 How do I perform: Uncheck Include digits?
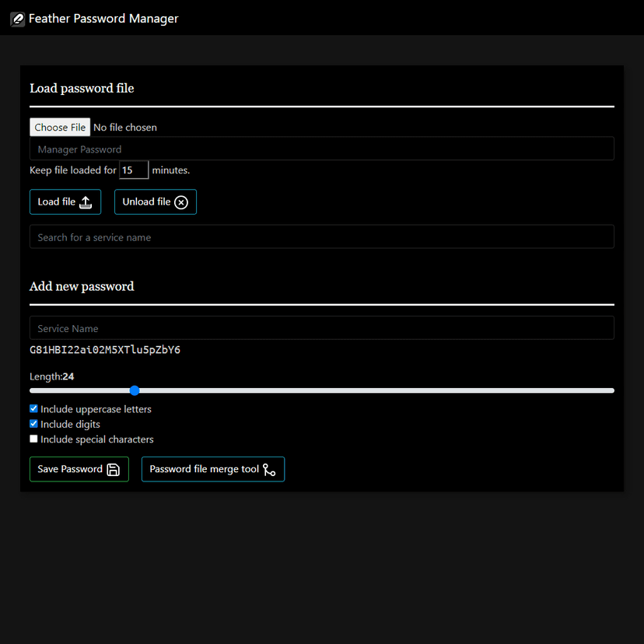pos(33,423)
